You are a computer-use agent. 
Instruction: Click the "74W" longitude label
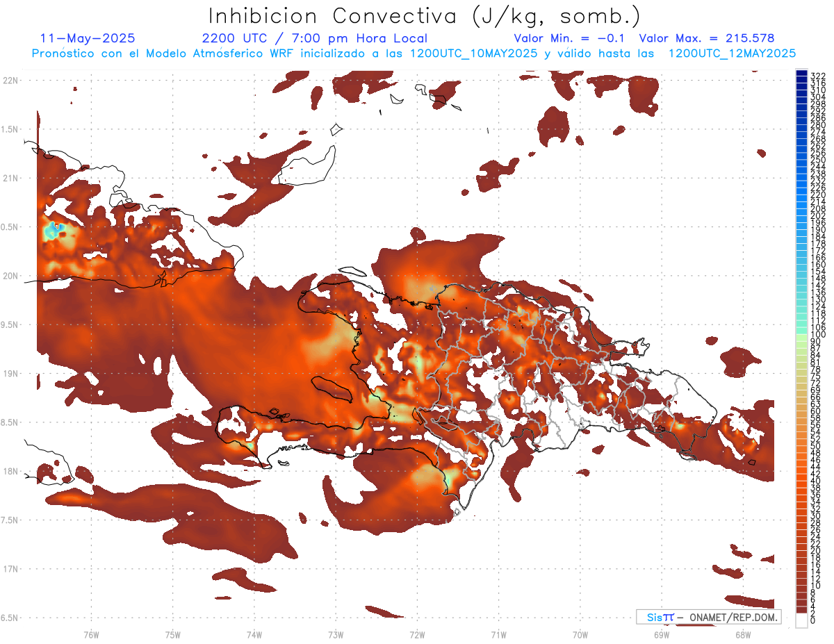(x=254, y=635)
